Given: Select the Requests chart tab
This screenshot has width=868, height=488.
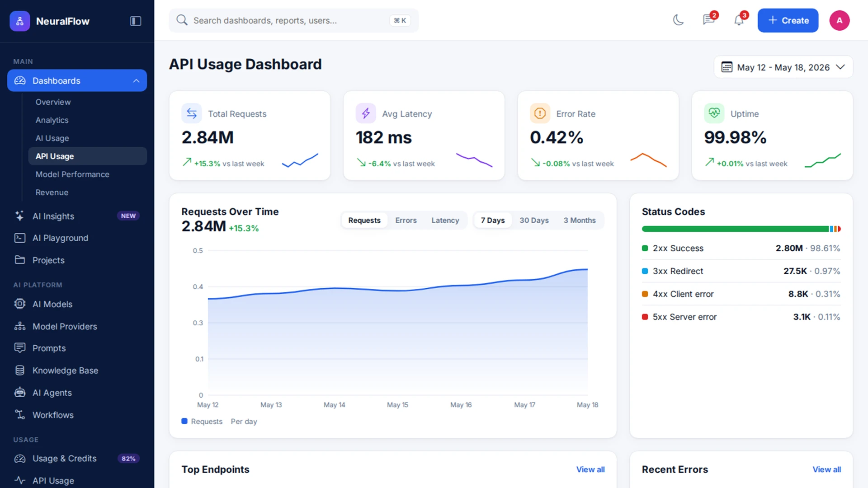Looking at the screenshot, I should click(364, 221).
